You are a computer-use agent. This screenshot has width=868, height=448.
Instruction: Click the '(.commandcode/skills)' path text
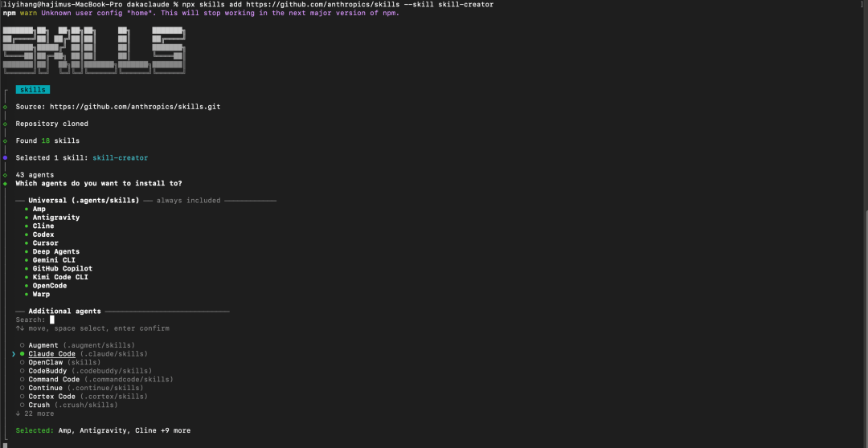(x=129, y=380)
